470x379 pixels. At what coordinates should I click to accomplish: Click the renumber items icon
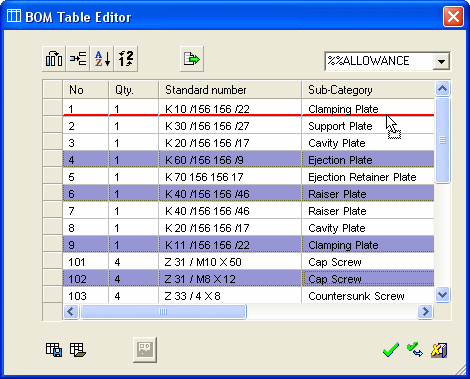(126, 59)
